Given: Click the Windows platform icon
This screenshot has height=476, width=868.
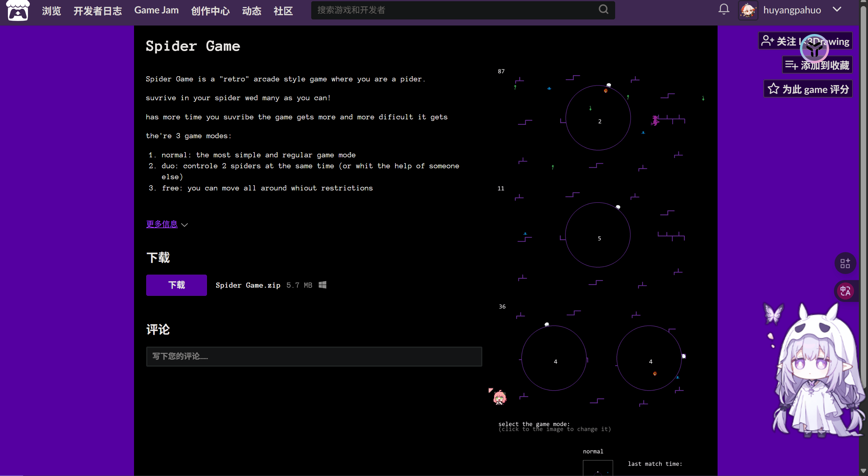Looking at the screenshot, I should [322, 285].
